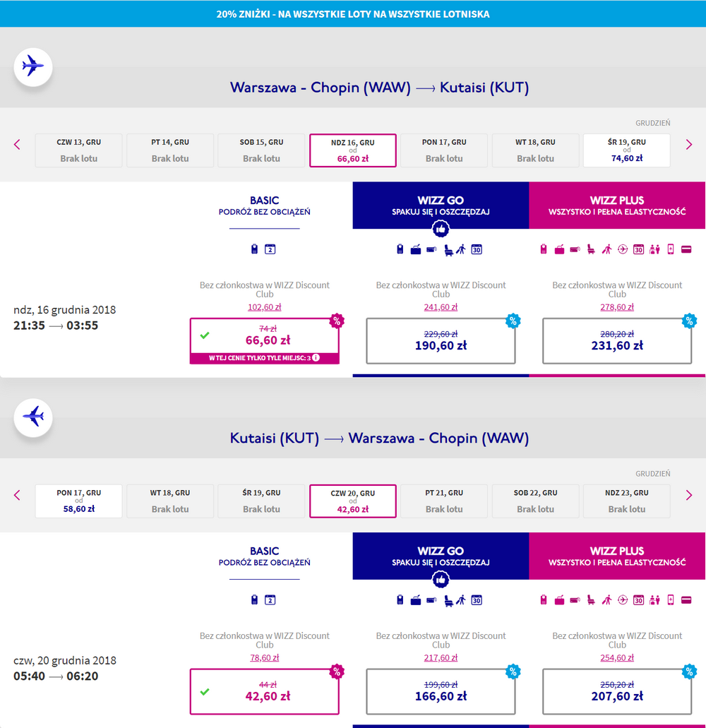The height and width of the screenshot is (728, 706).
Task: Click outbound WIZZ GO seat selection icon
Action: pos(448,250)
